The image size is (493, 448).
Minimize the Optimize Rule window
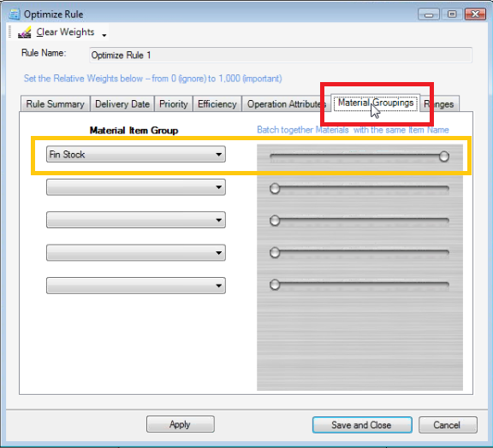click(x=429, y=15)
